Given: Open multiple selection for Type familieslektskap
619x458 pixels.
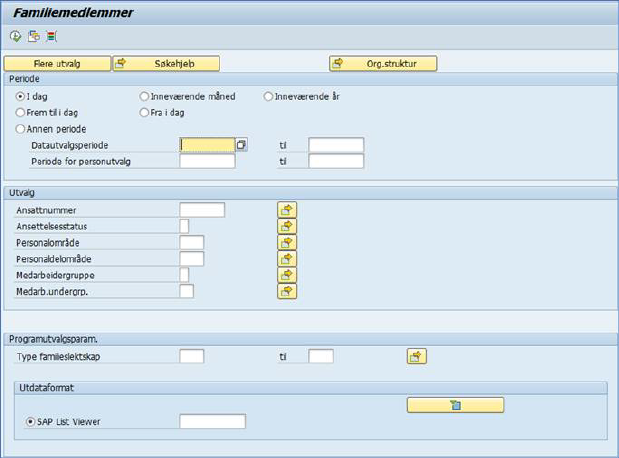Looking at the screenshot, I should [416, 356].
